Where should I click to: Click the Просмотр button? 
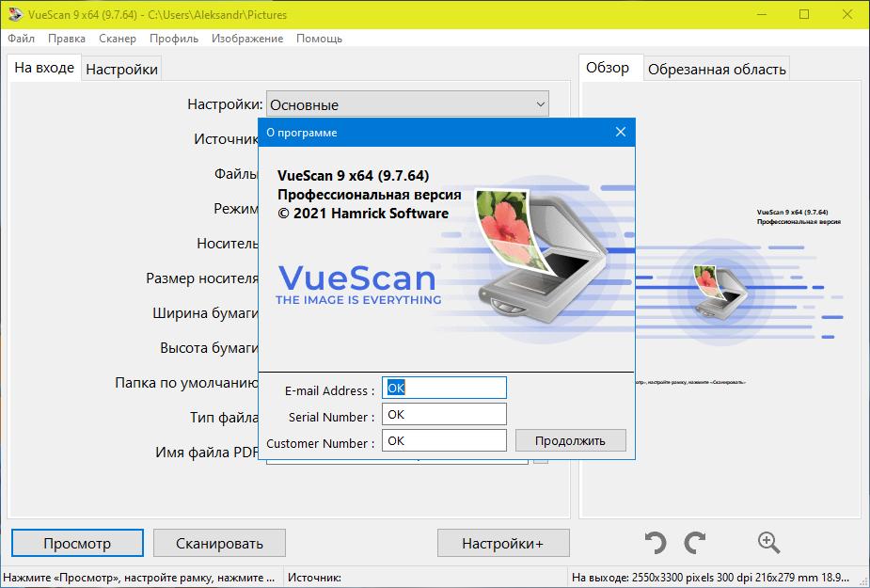pyautogui.click(x=77, y=543)
